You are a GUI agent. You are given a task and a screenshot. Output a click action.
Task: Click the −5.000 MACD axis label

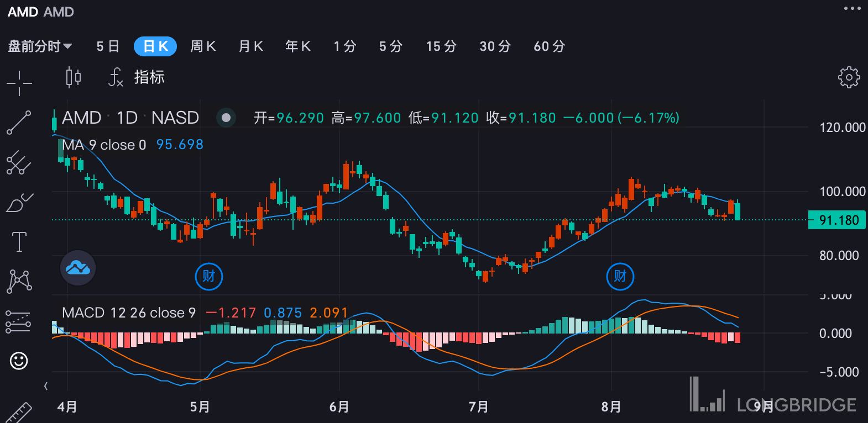click(x=839, y=372)
